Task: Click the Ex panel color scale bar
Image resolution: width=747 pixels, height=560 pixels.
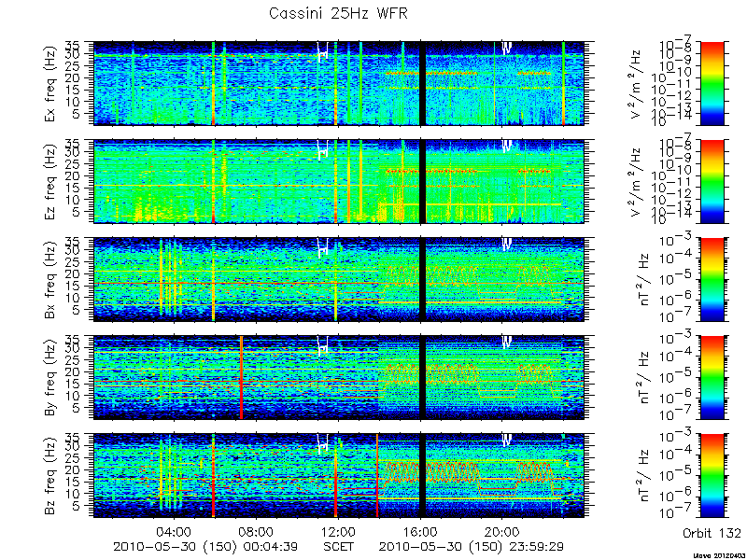Action: [712, 84]
